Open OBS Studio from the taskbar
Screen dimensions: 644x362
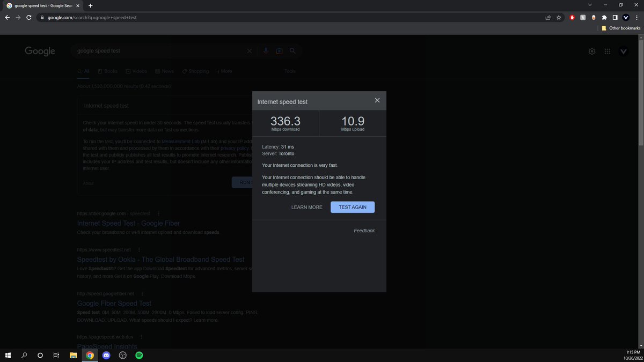click(122, 355)
